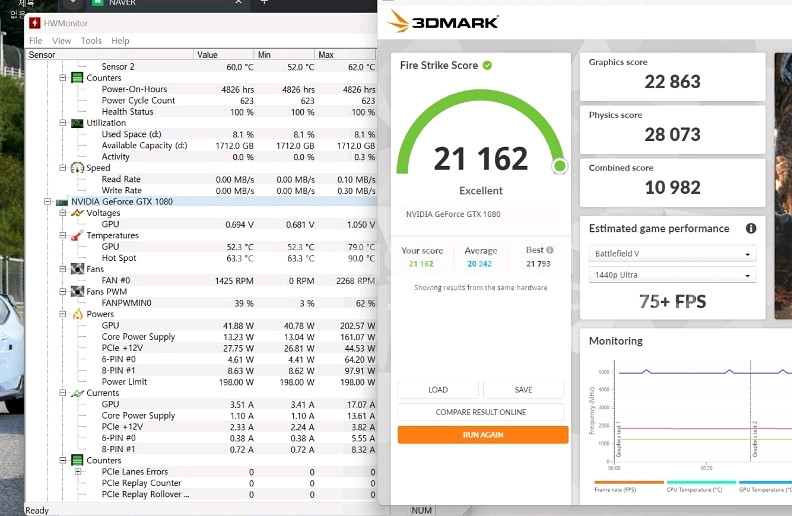Click the SAVE result button

point(523,390)
